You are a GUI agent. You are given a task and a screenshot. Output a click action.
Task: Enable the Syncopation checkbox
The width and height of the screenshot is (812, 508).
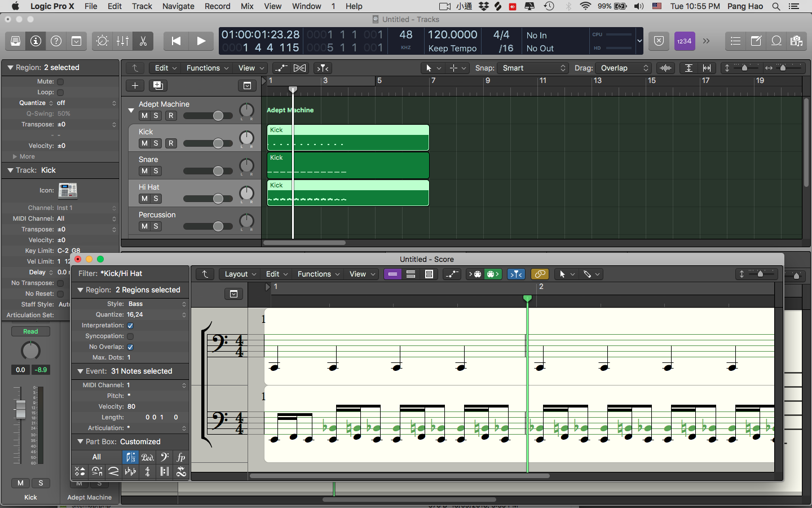click(x=130, y=336)
